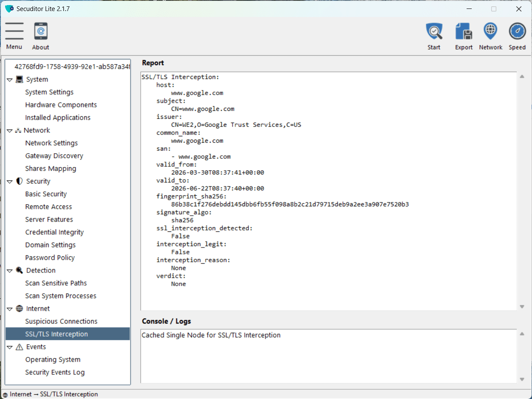Click the subject CN=www.google.com line
The image size is (532, 399).
203,109
